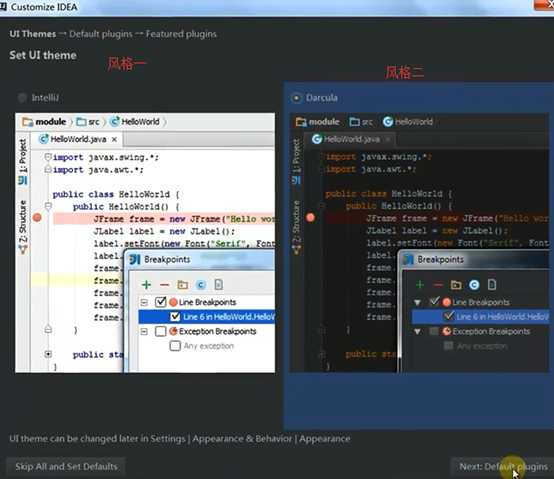Click red breakpoint dot in Darcula preview gutter
This screenshot has height=479, width=554.
tap(310, 218)
